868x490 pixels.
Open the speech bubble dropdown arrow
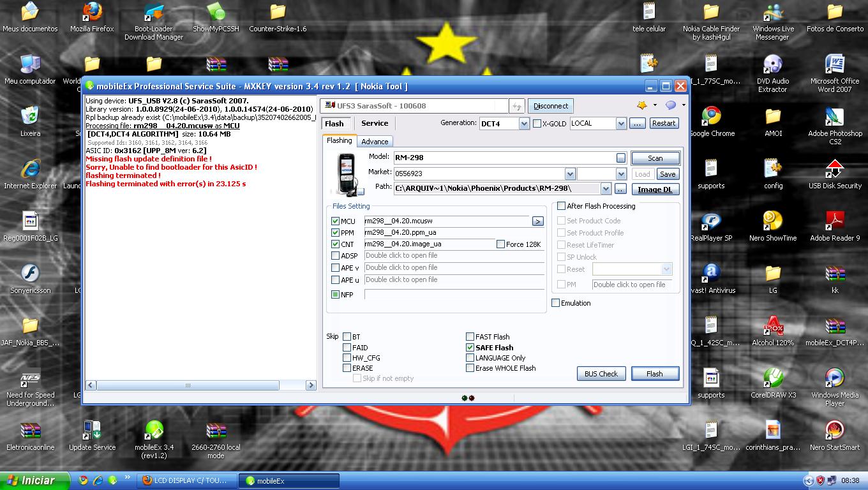click(684, 105)
